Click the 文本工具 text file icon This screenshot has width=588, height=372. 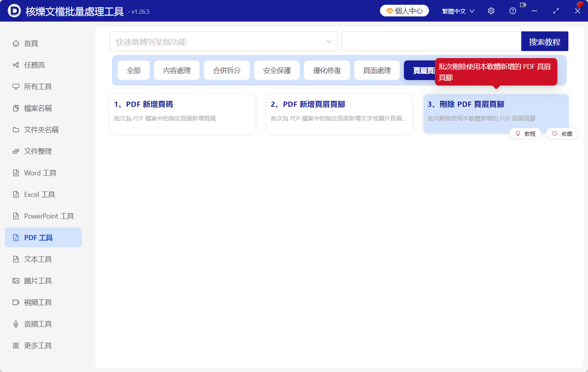tap(16, 259)
